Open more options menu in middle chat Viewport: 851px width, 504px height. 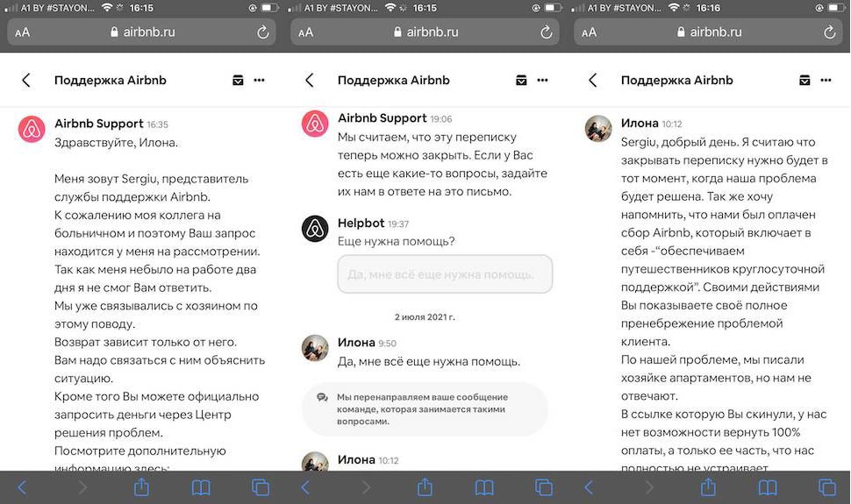[543, 81]
